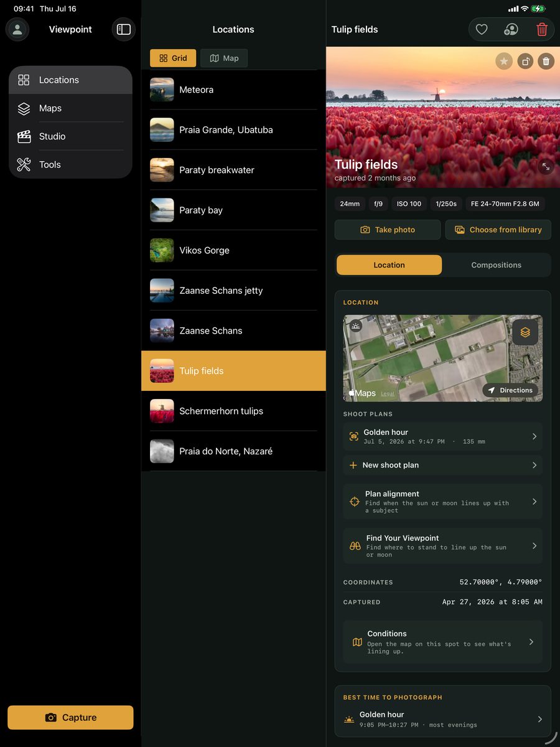Select the highlighted Tulip fields row
560x747 pixels.
tap(233, 370)
